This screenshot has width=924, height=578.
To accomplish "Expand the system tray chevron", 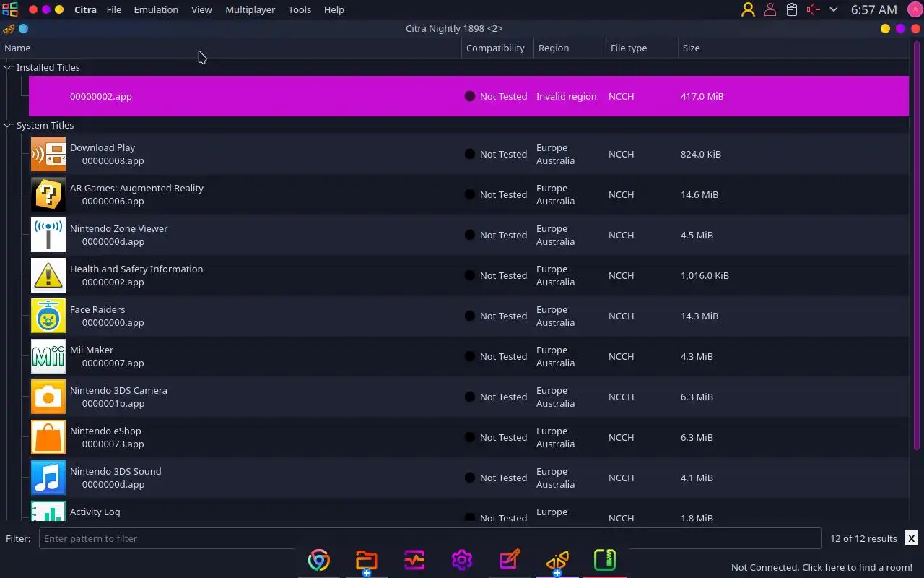I will point(834,9).
